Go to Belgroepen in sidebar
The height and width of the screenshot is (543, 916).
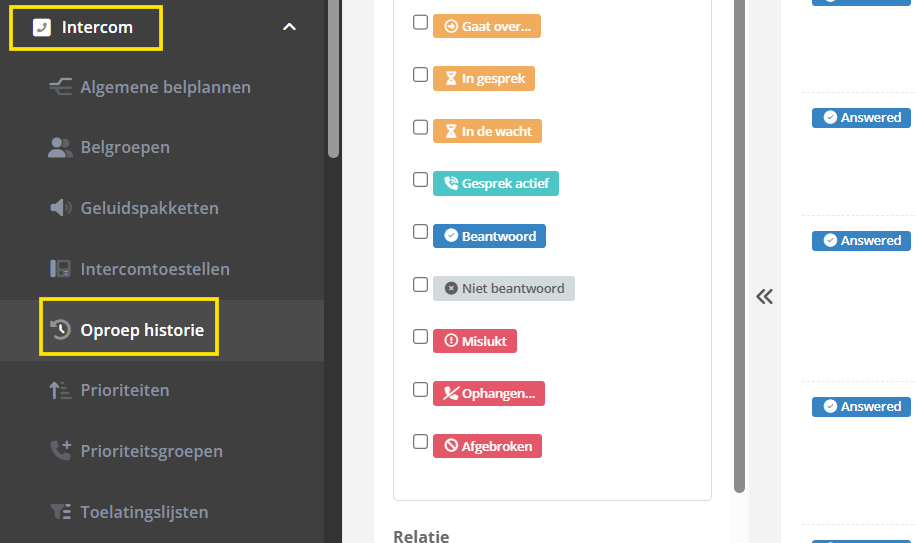coord(125,148)
